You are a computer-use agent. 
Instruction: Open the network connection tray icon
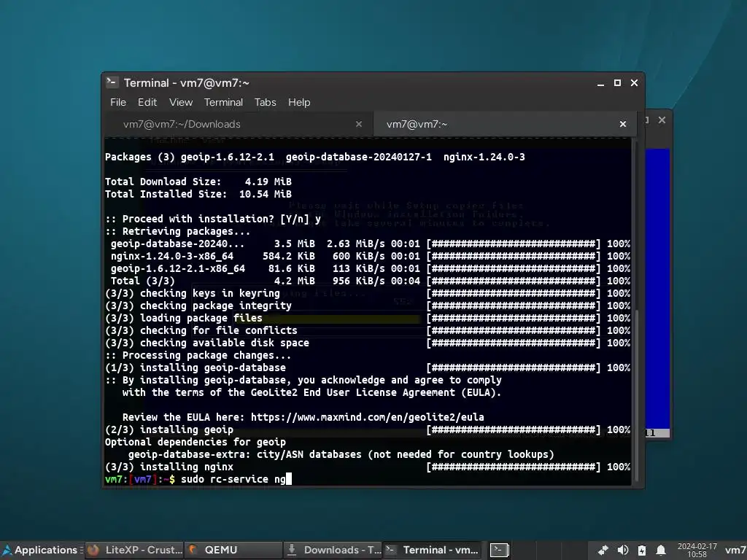tap(603, 551)
